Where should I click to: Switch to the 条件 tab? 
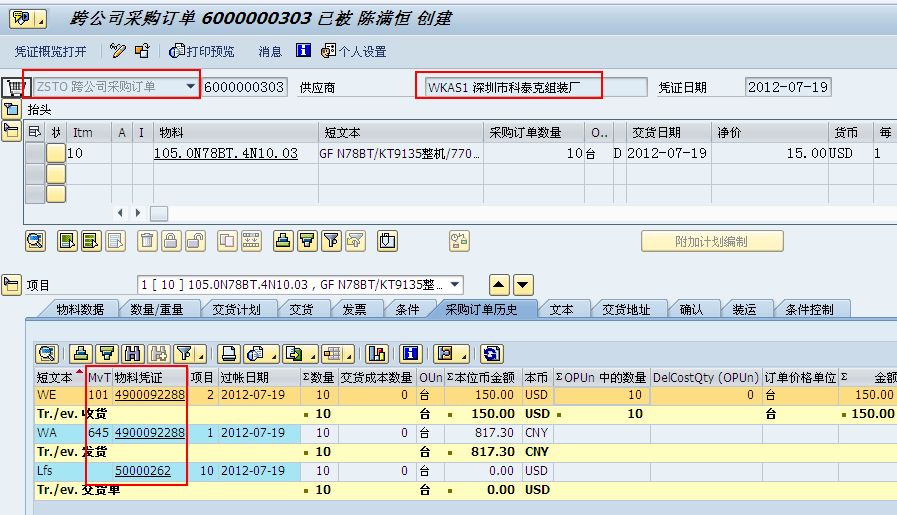point(407,309)
